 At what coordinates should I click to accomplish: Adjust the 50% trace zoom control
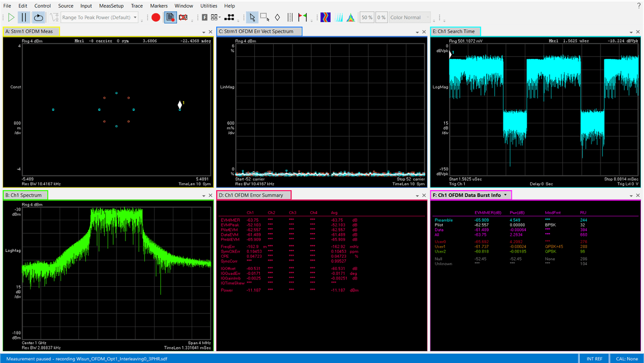click(x=367, y=17)
